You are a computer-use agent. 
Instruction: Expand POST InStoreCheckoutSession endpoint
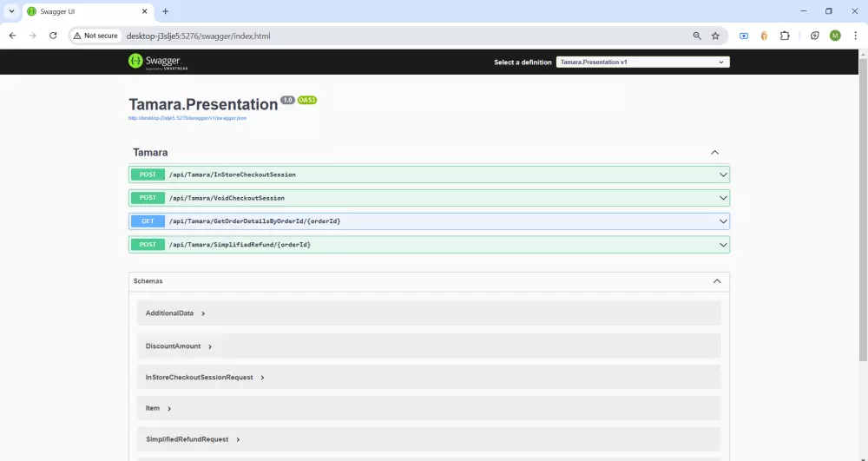coord(429,175)
